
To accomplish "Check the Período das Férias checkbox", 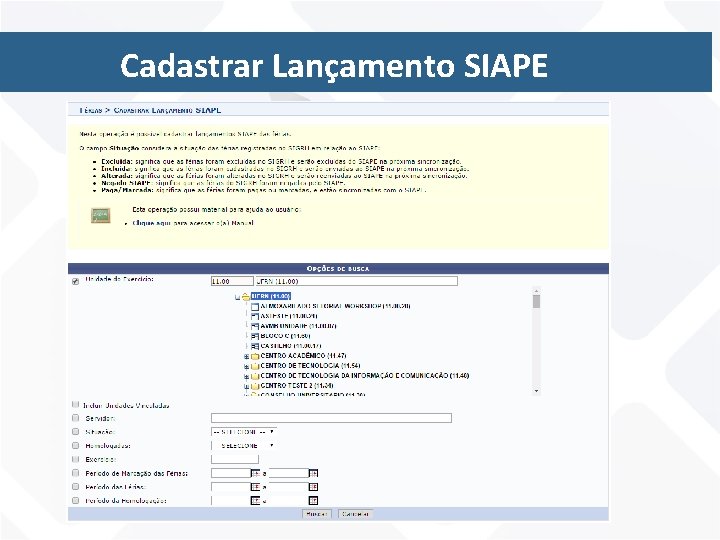I will (75, 487).
